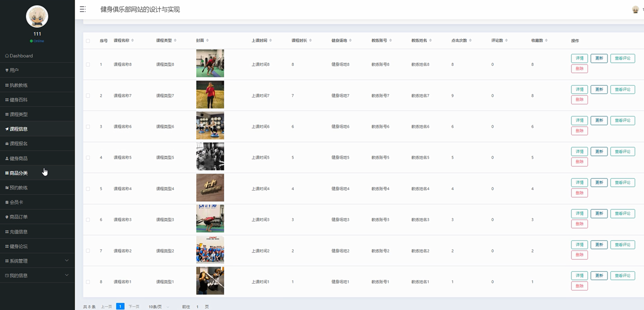Open cover thumbnail for 课程名称4
This screenshot has height=310, width=644.
210,187
